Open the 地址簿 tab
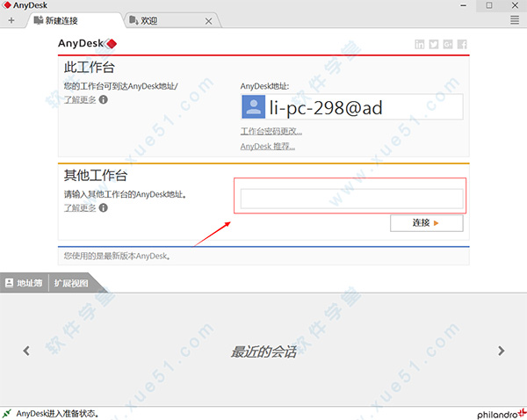The height and width of the screenshot is (420, 527). (x=25, y=283)
